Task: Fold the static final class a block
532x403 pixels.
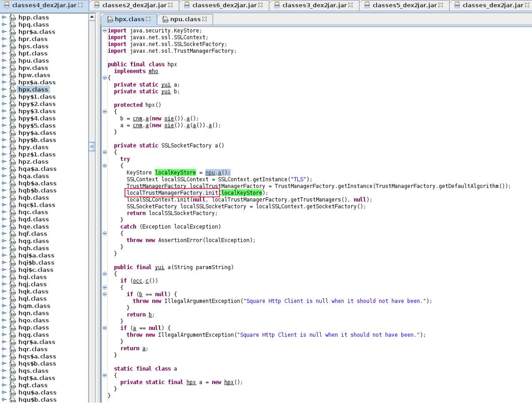Action: click(105, 376)
